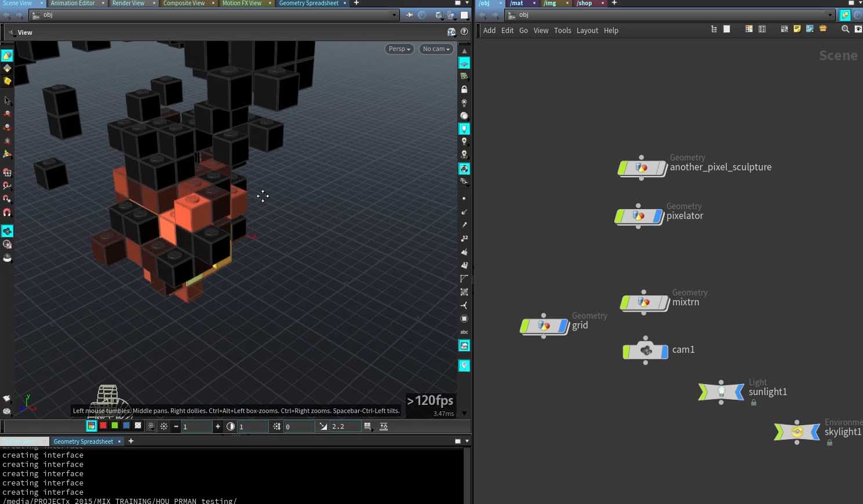Select the red channel color swatch
The width and height of the screenshot is (863, 504).
(103, 426)
